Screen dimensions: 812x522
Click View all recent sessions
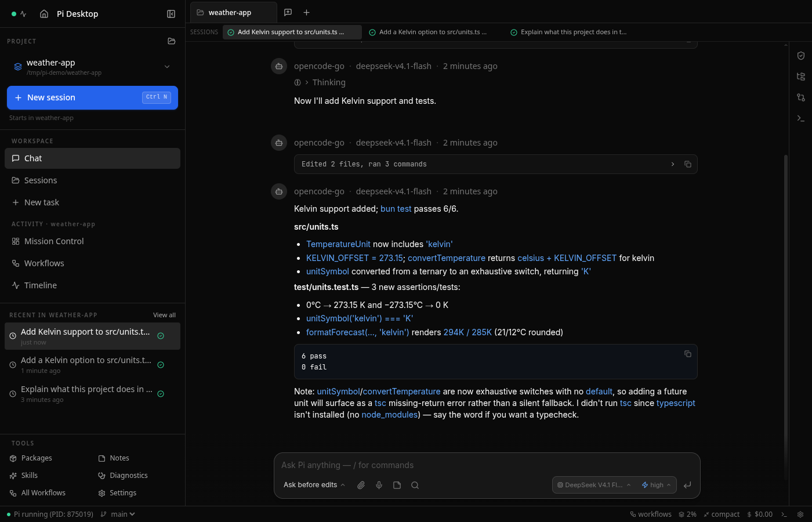(x=164, y=315)
